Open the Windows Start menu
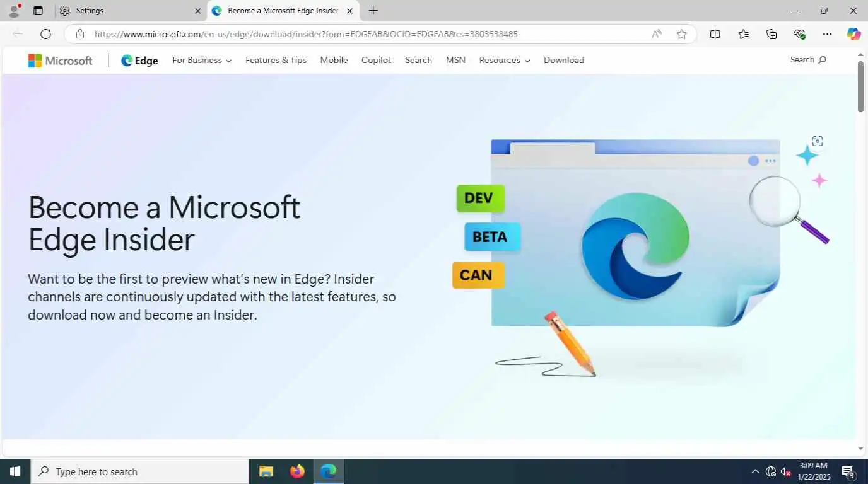Image resolution: width=868 pixels, height=484 pixels. (15, 471)
